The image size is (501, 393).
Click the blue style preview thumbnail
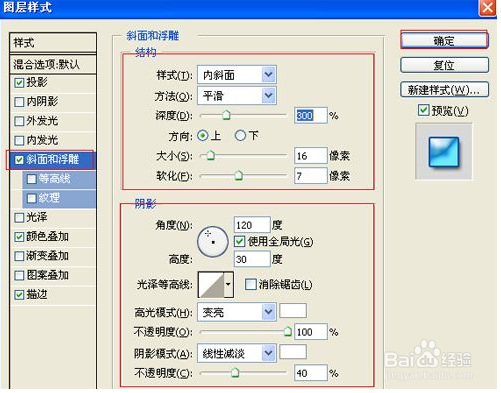[444, 151]
